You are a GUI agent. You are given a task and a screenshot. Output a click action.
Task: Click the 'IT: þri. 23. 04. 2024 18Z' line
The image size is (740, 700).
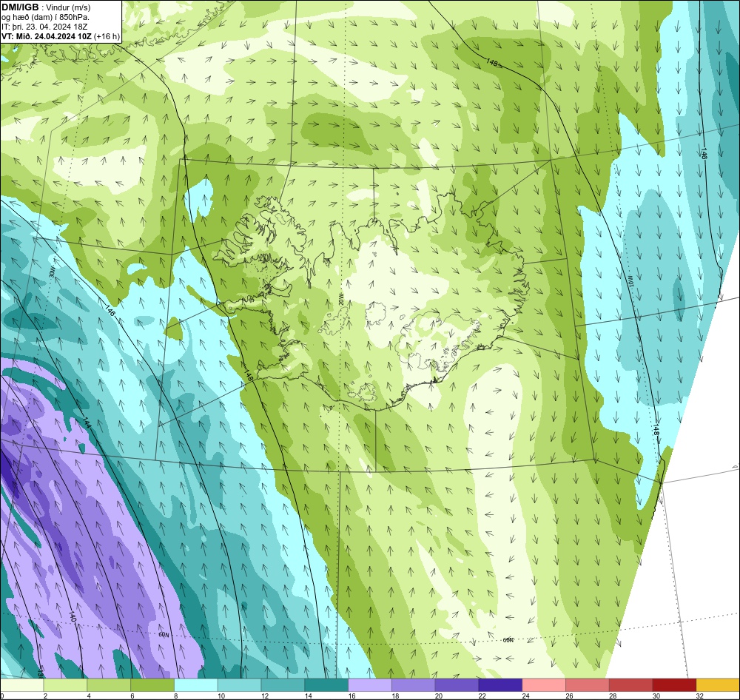point(44,27)
